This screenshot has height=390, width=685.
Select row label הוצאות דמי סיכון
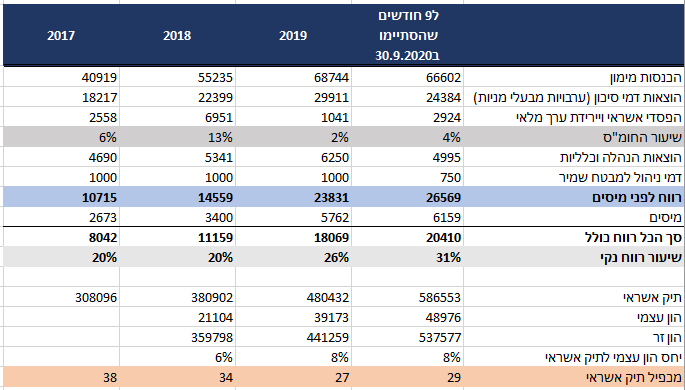[577, 98]
